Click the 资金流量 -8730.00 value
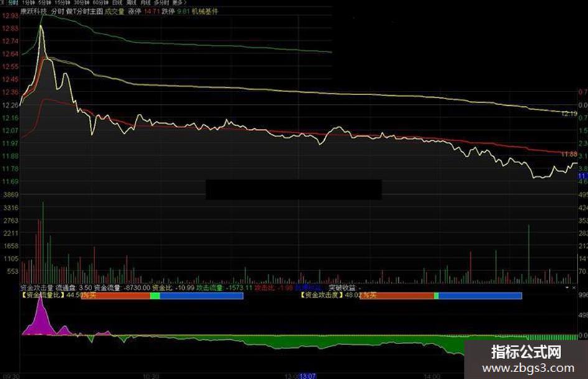 pos(122,288)
